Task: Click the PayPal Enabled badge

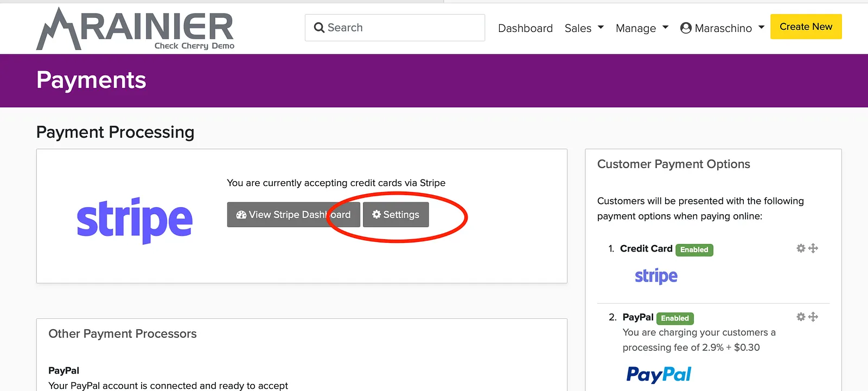Action: pyautogui.click(x=675, y=318)
